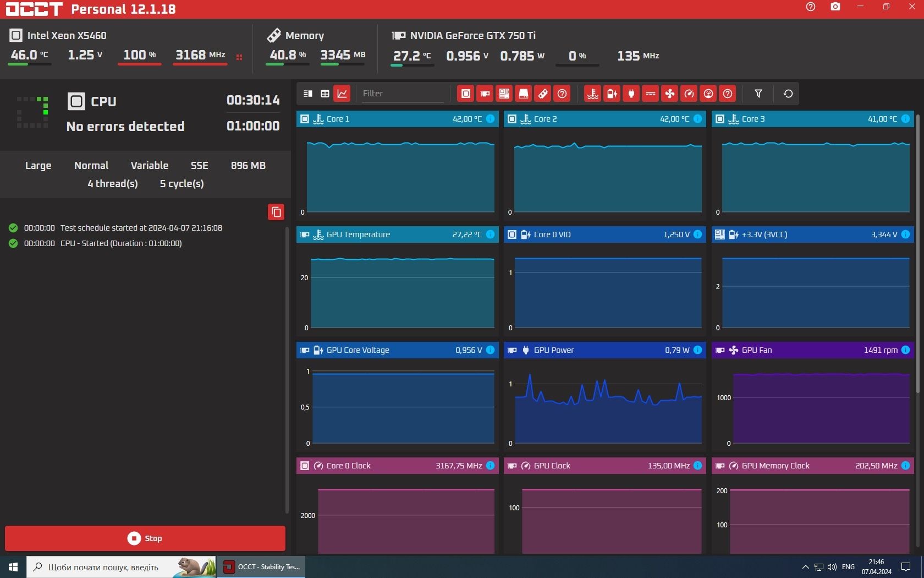
Task: Click the '896 MB' memory setting
Action: point(248,166)
